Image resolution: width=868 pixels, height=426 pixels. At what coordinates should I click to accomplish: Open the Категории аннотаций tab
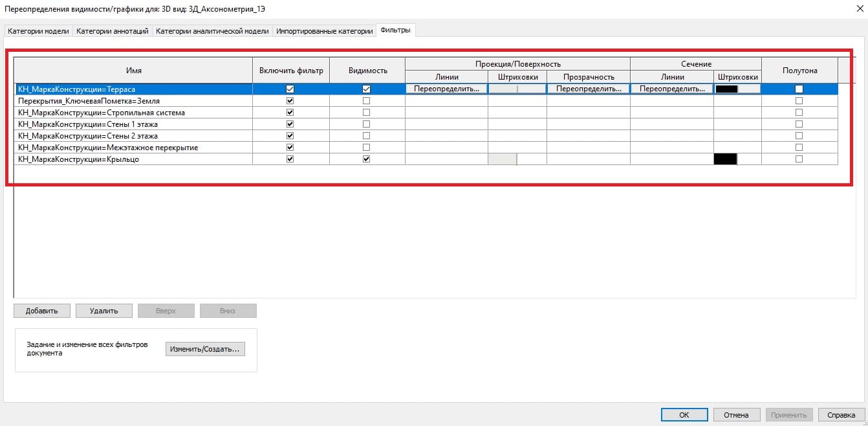click(x=113, y=31)
